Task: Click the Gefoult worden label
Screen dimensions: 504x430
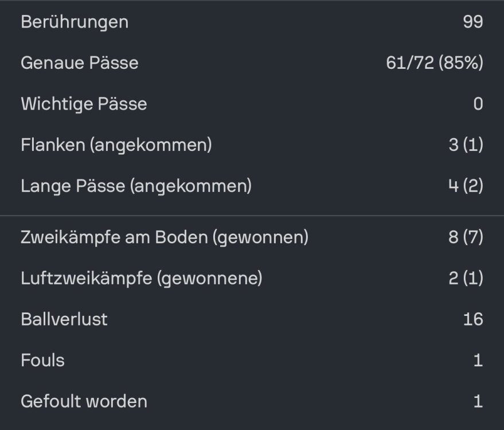Action: coord(84,401)
